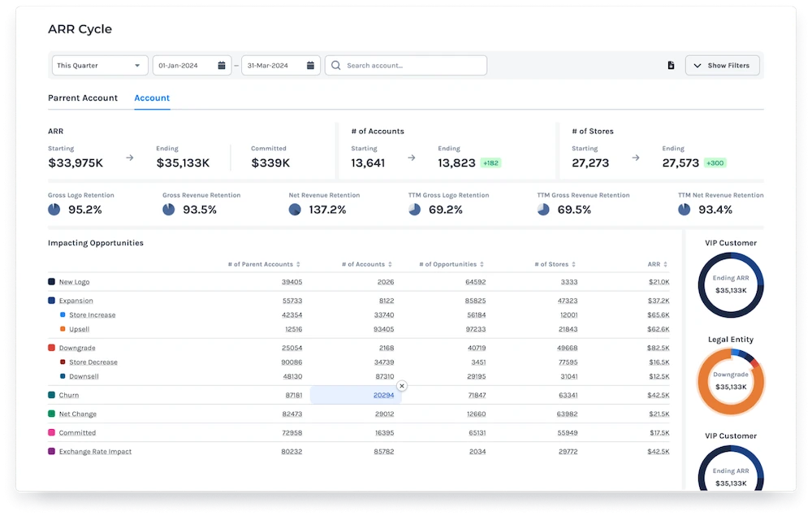Select the Account tab
The width and height of the screenshot is (812, 516).
pyautogui.click(x=152, y=98)
